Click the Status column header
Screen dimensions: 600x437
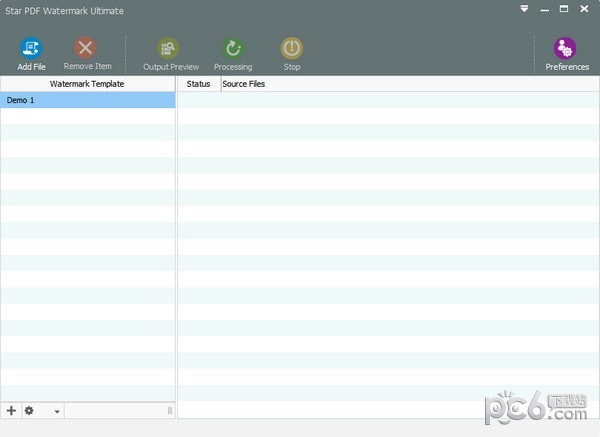point(199,84)
